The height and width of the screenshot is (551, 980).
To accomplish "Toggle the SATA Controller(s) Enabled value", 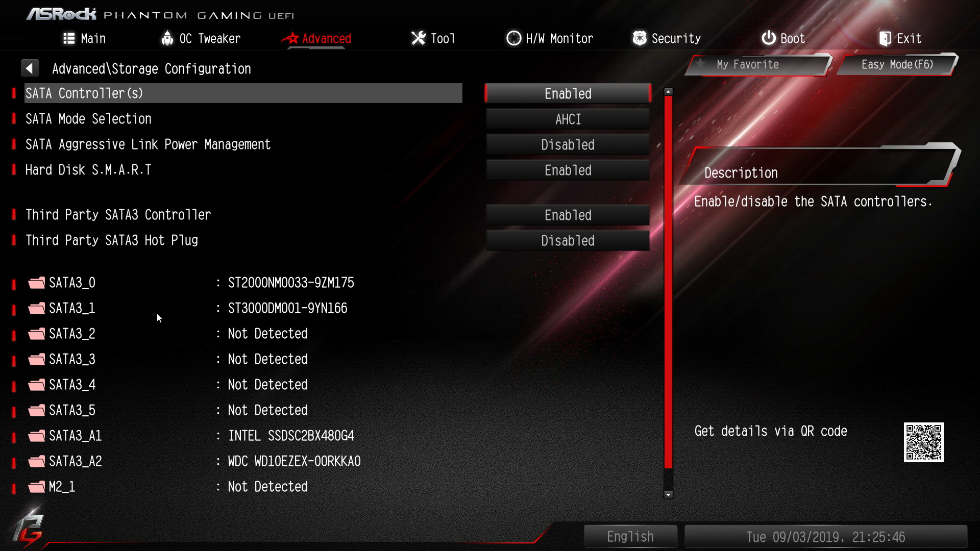I will click(568, 93).
